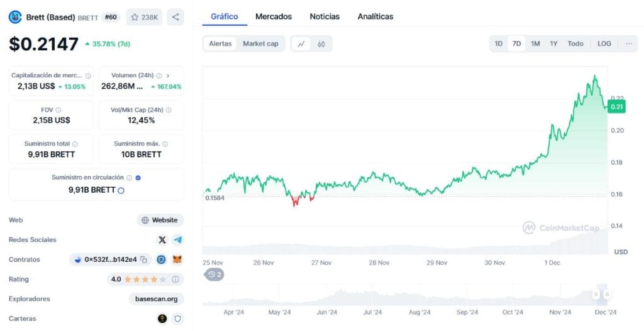Click the blue shield icon next to contract
The width and height of the screenshot is (644, 331).
162,259
